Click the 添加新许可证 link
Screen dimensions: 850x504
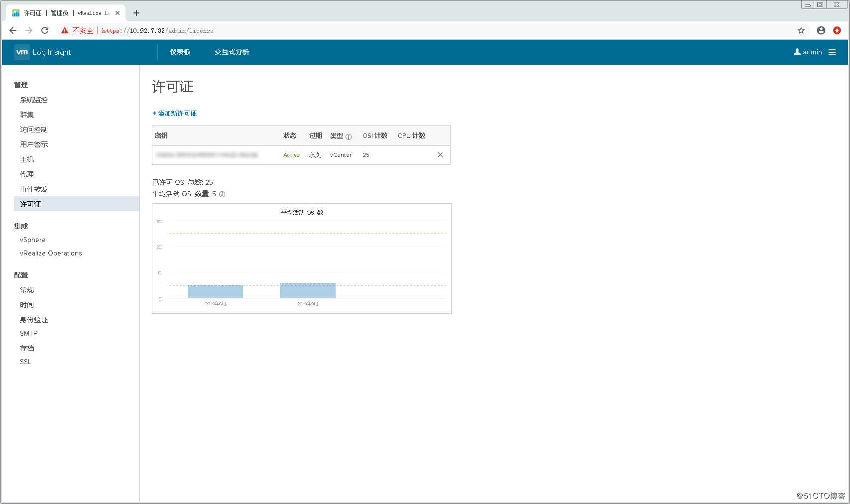tap(174, 114)
